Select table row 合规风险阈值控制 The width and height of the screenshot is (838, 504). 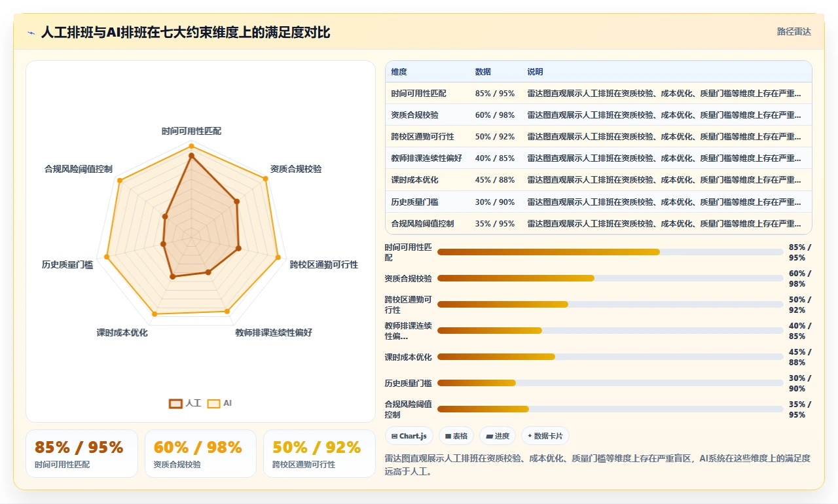pyautogui.click(x=598, y=223)
